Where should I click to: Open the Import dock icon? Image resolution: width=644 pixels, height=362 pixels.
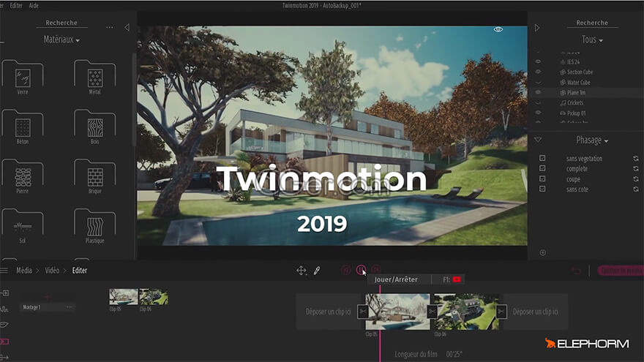(4, 293)
